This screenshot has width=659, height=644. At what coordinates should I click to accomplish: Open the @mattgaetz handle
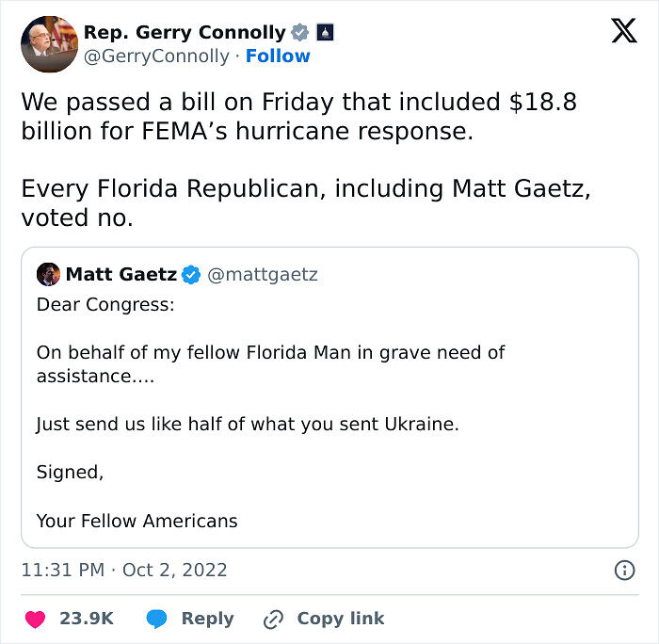click(x=263, y=275)
